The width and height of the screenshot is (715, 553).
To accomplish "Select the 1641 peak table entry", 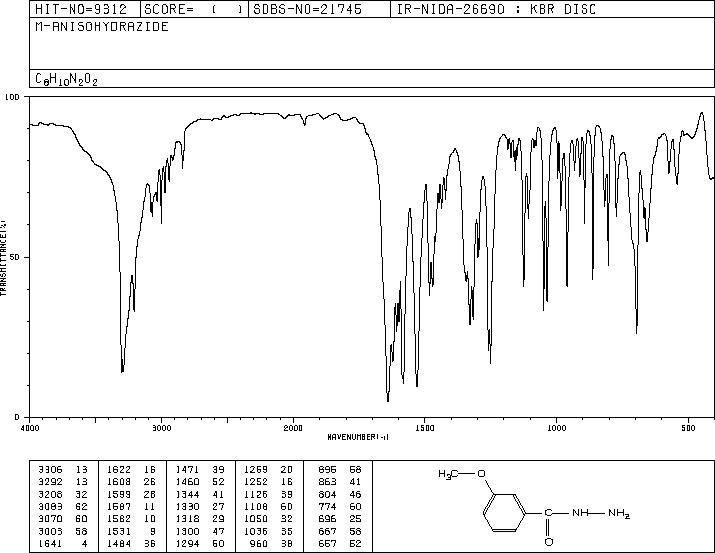I will [63, 543].
